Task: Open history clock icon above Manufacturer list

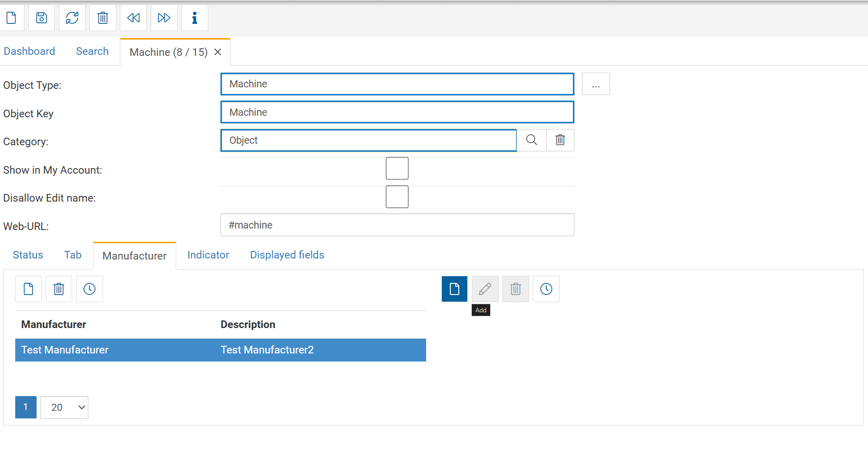Action: (x=89, y=289)
